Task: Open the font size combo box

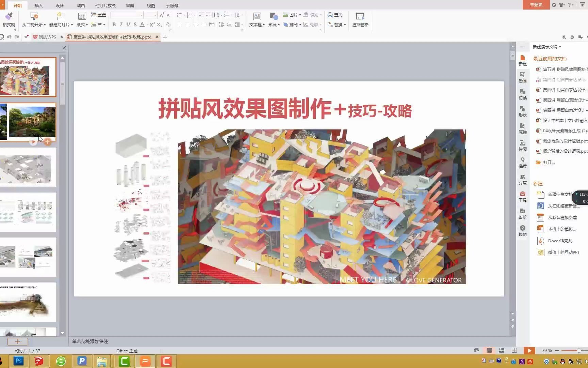Action: coord(150,15)
